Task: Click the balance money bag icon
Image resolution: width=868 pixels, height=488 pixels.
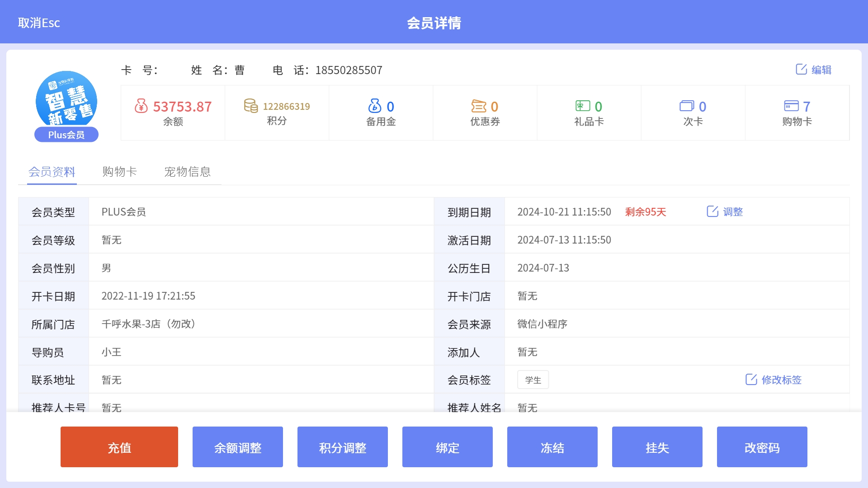Action: click(141, 106)
